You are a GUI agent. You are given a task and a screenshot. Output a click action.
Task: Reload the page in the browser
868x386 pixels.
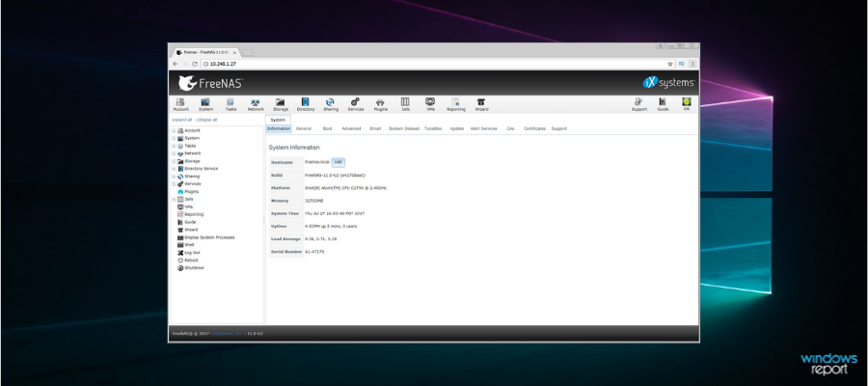point(194,64)
